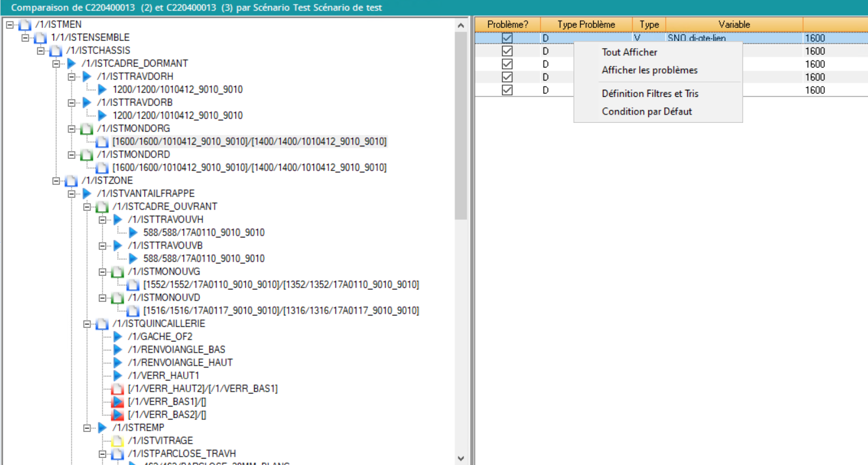Click the tree panel vertical scrollbar thumb
Screen dimensions: 868x465
point(461,124)
